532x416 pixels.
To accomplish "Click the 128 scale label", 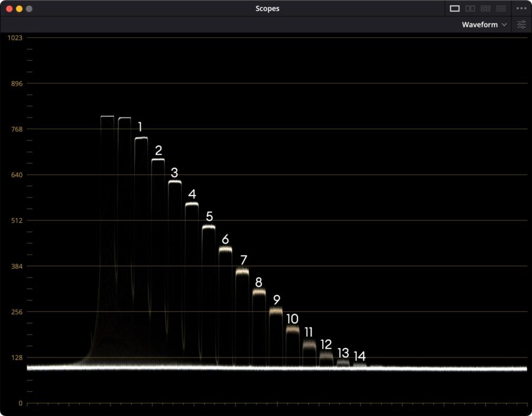I will [16, 357].
